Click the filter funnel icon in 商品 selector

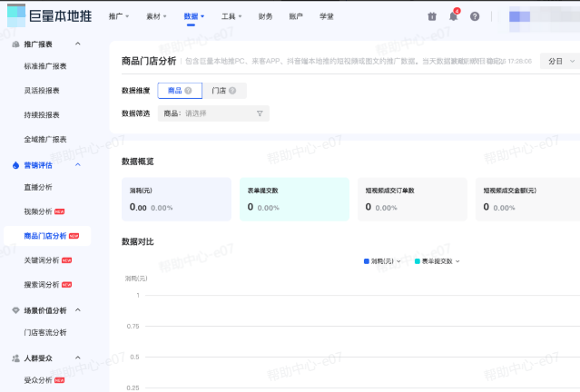[x=260, y=113]
